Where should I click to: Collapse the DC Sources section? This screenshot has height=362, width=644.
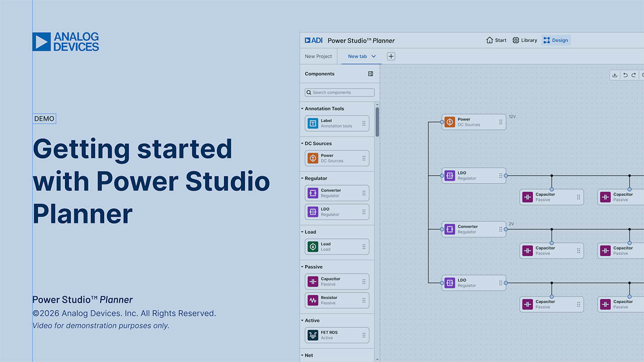tap(302, 143)
